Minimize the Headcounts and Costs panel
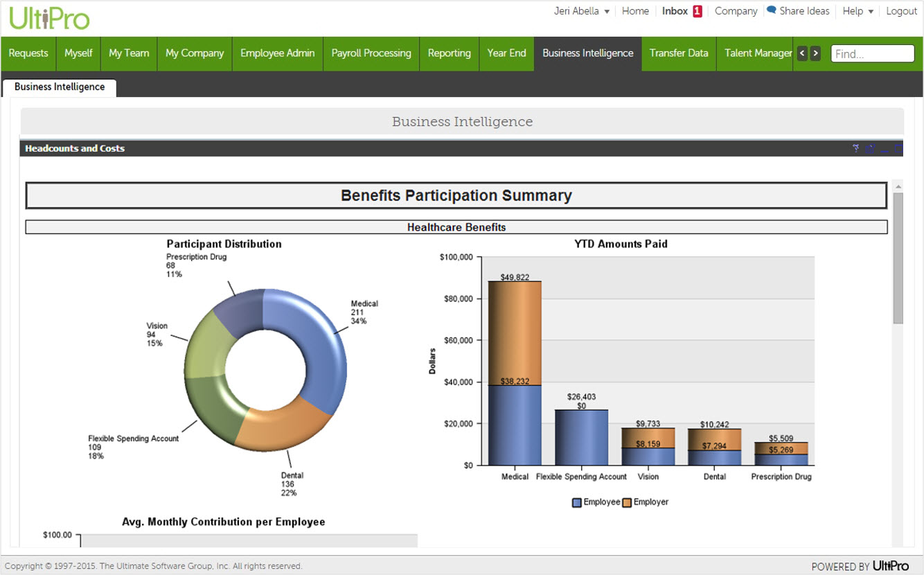Screen dimensions: 924x575 885,149
